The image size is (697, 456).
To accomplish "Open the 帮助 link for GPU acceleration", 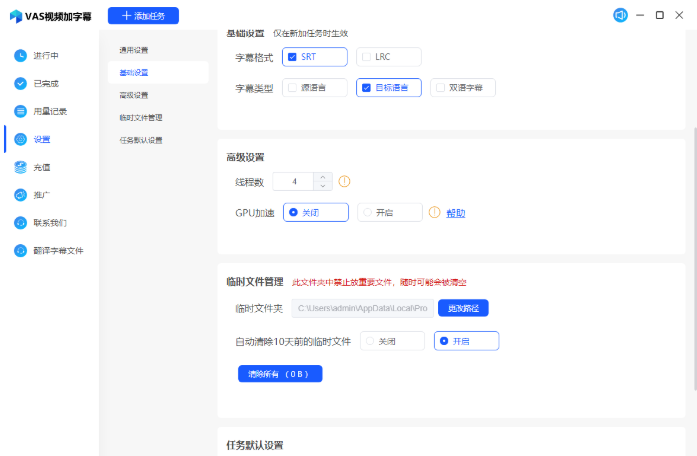I will [456, 213].
